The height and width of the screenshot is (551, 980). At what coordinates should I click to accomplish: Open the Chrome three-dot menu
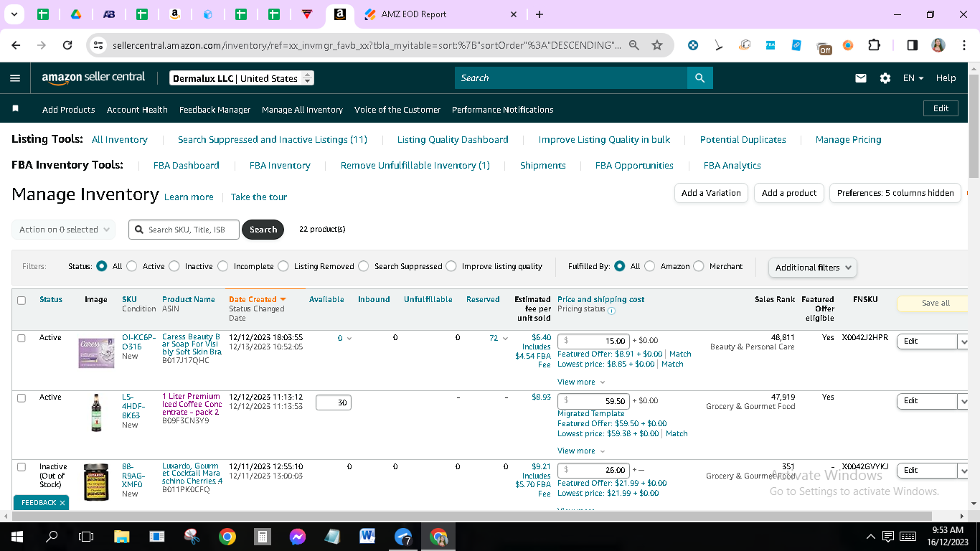[x=963, y=45]
